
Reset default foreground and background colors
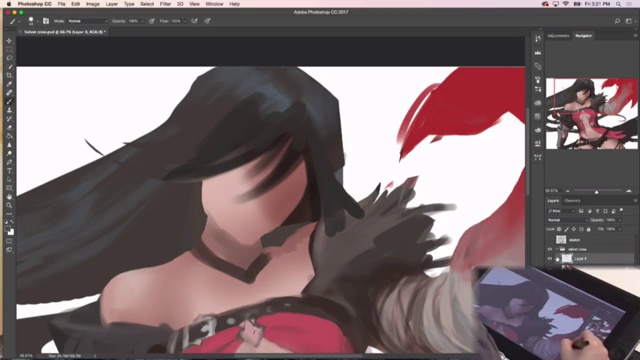coord(6,222)
